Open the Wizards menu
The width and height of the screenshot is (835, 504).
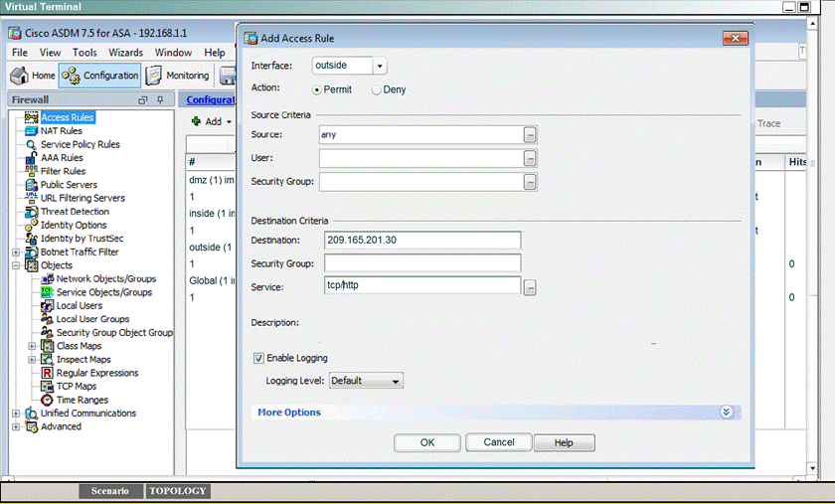point(125,53)
